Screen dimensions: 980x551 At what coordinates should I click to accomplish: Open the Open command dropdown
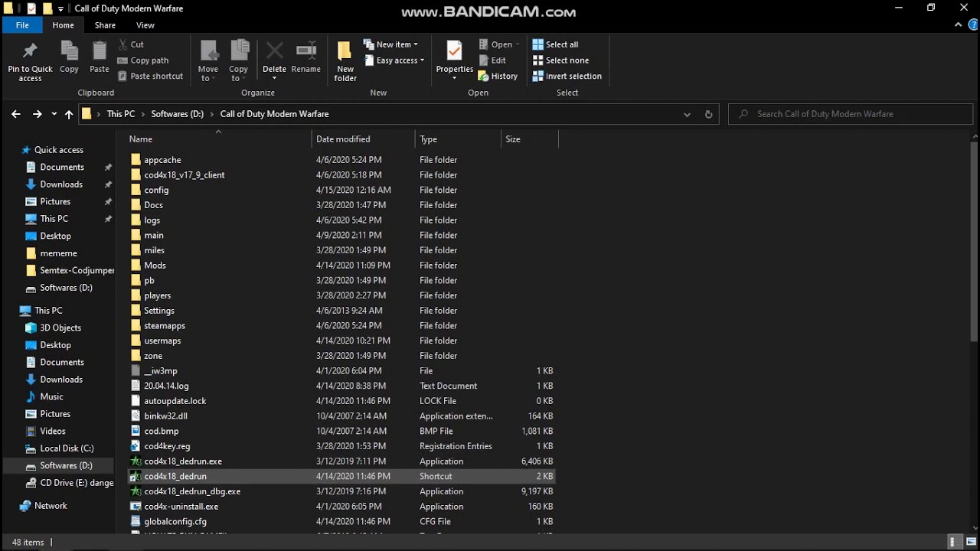coord(518,44)
